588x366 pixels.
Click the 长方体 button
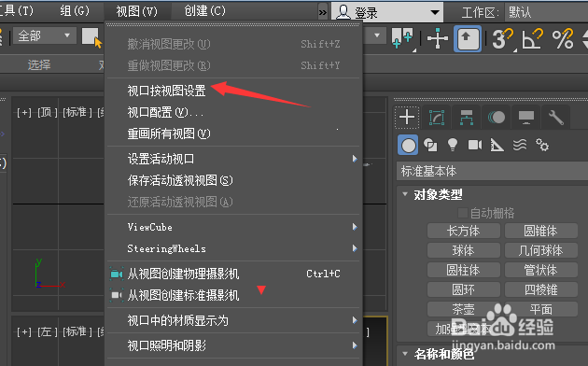tap(464, 231)
